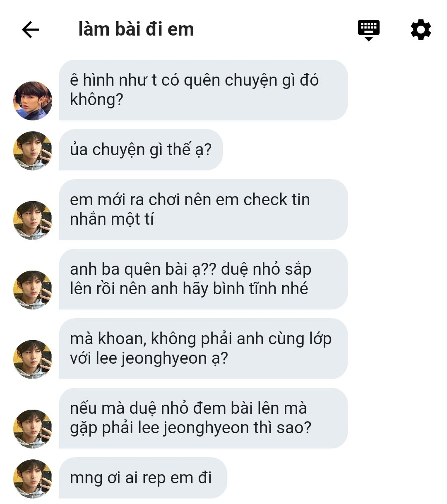447x504 pixels.
Task: Select message 'mng ơi ai rep em đi'
Action: (x=143, y=478)
